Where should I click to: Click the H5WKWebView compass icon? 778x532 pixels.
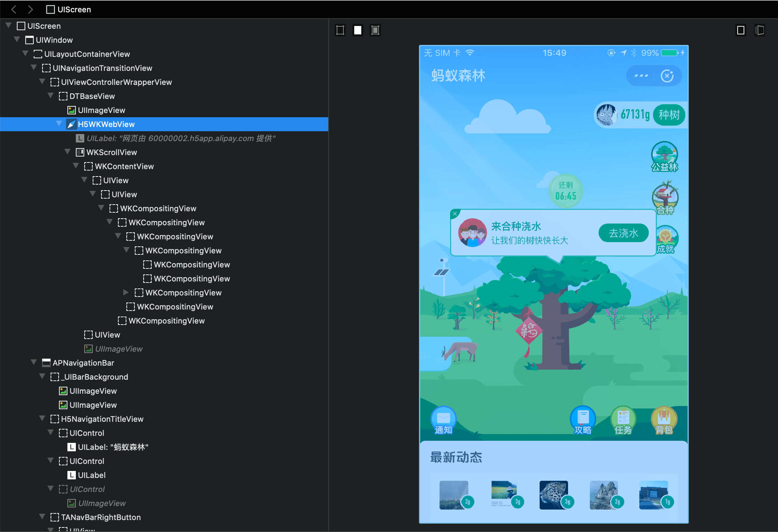coord(71,124)
